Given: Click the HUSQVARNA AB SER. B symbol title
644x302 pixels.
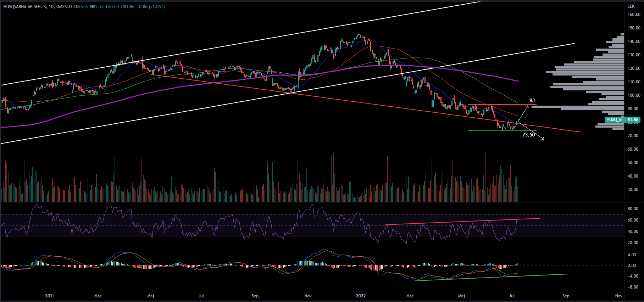Looking at the screenshot, I should coord(25,7).
